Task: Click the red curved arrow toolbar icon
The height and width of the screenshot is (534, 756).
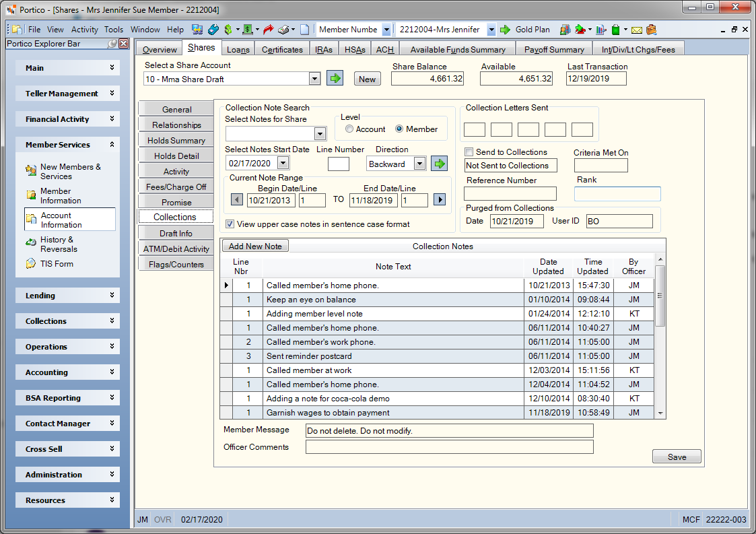Action: 268,30
